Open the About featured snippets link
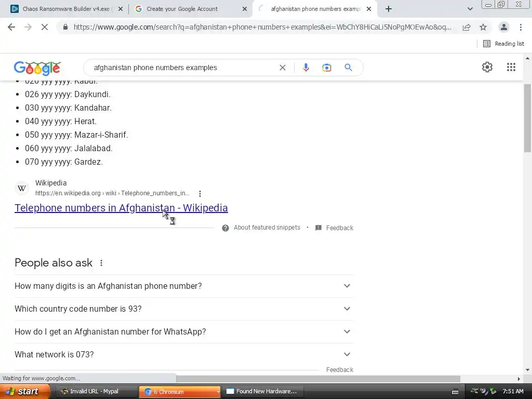 tap(267, 228)
